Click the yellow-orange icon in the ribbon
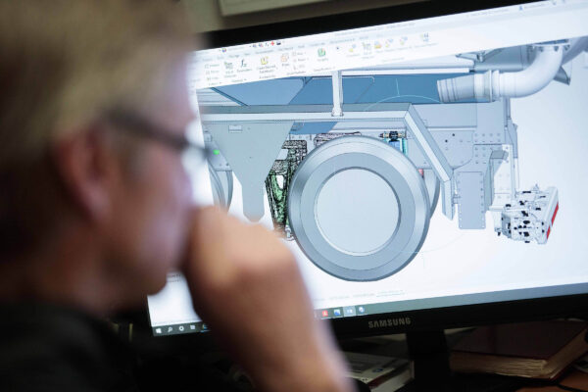Image resolution: width=588 pixels, height=392 pixels. click(264, 61)
